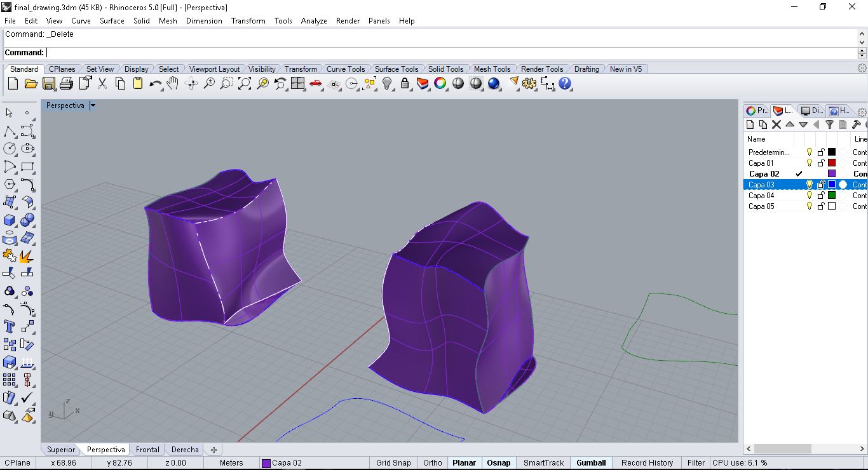
Task: Click the Cut scissors icon
Action: tap(102, 83)
